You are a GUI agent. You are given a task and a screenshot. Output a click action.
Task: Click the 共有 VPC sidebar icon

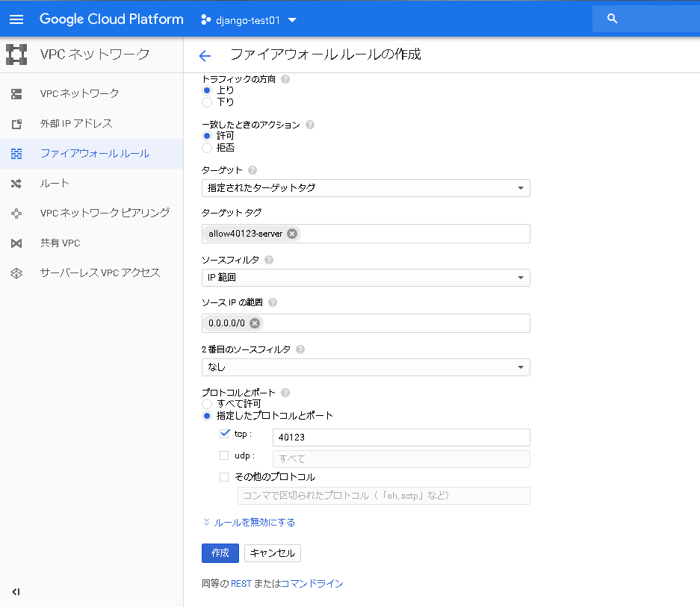point(16,243)
